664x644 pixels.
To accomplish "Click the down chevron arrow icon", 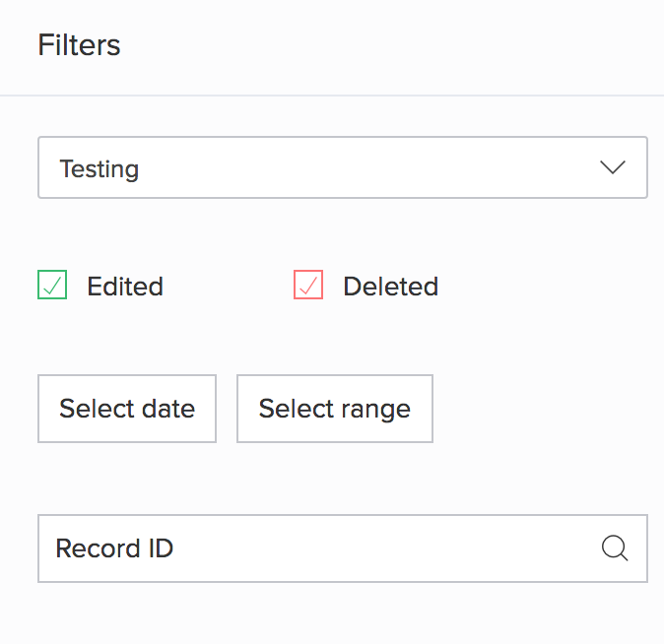I will (613, 168).
